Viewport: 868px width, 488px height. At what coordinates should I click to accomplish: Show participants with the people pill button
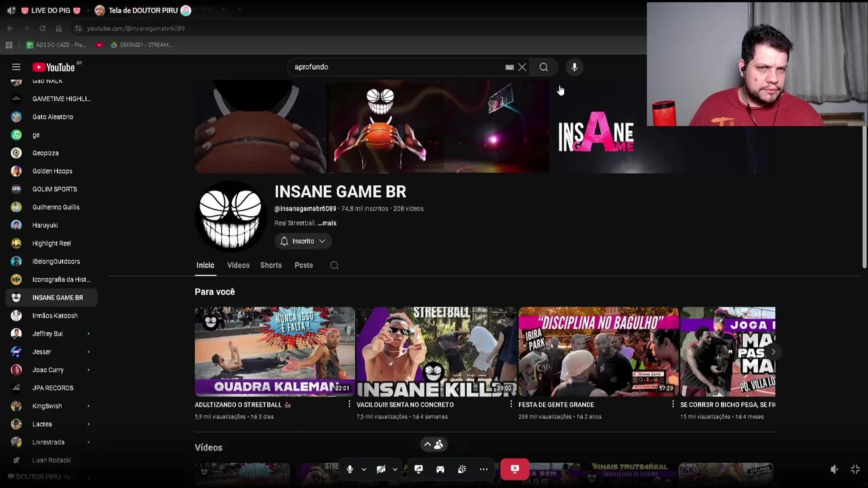tap(433, 445)
